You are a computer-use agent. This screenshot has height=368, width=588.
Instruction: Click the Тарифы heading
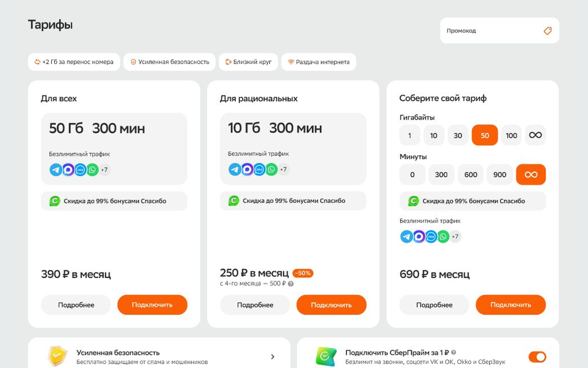(50, 25)
